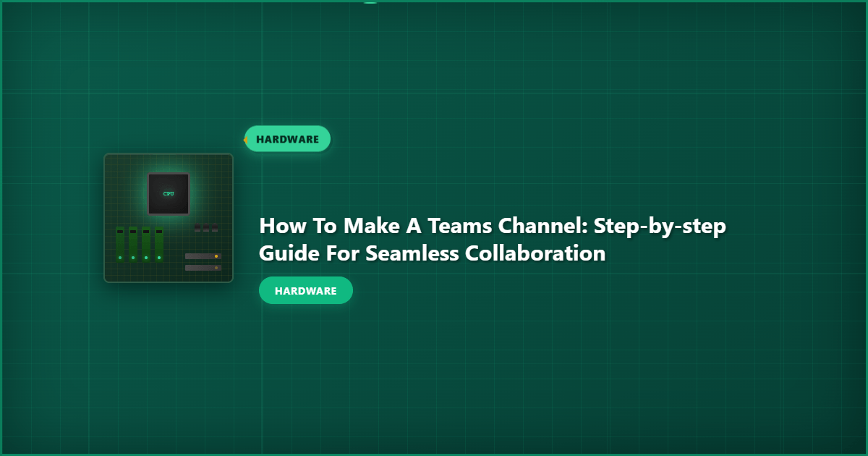Click the motherboard CPU illustration thumbnail

pyautogui.click(x=169, y=218)
